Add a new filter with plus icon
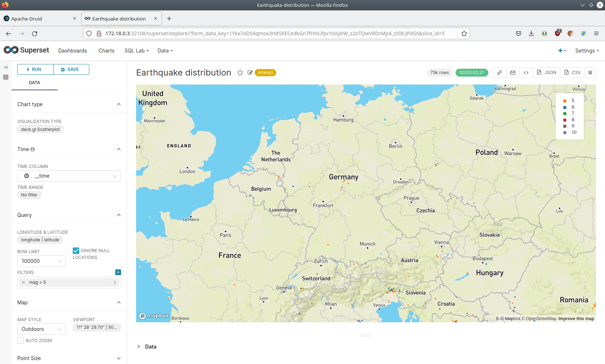 click(118, 272)
